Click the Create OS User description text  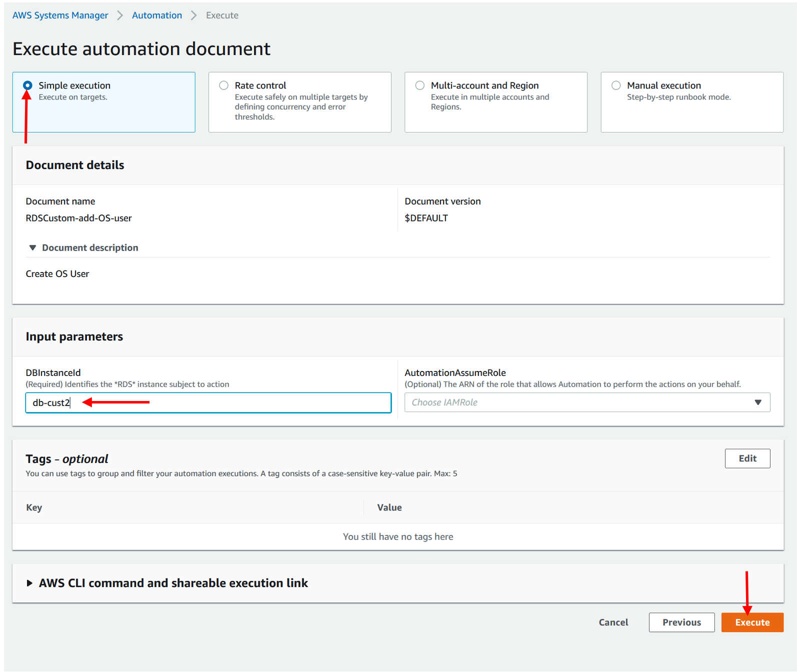(57, 274)
